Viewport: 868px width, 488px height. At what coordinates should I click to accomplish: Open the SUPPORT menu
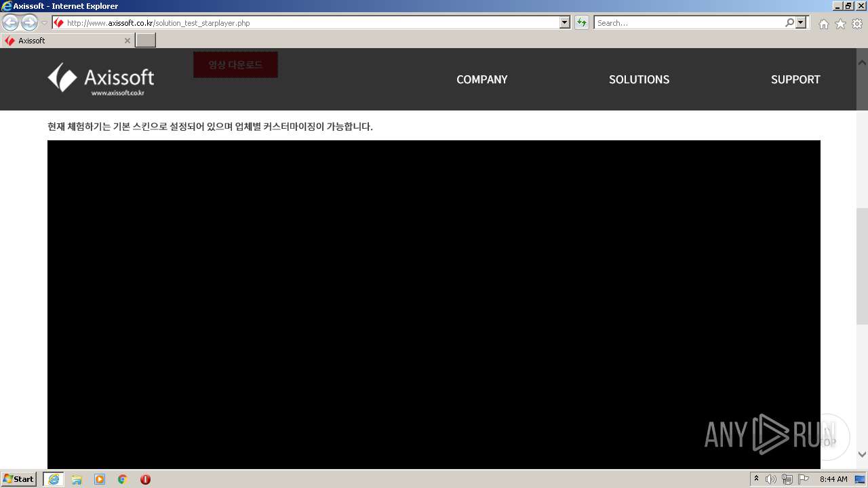[795, 79]
